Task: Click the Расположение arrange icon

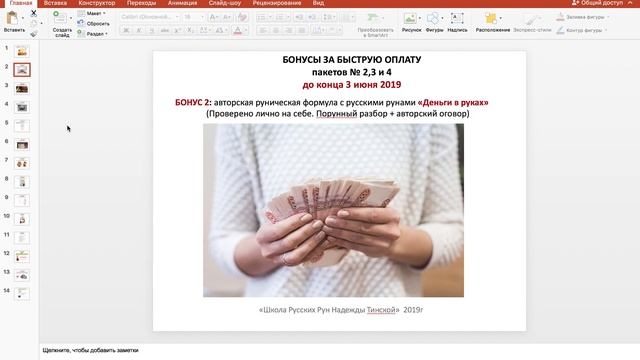Action: tap(491, 18)
